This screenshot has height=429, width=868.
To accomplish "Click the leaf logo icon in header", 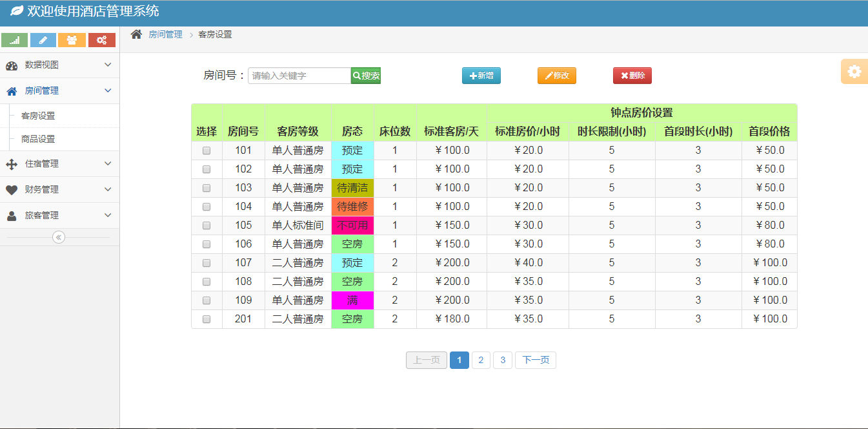I will tap(17, 12).
